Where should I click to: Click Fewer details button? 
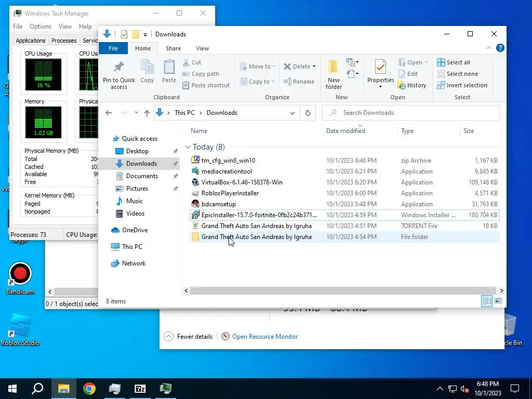click(188, 337)
